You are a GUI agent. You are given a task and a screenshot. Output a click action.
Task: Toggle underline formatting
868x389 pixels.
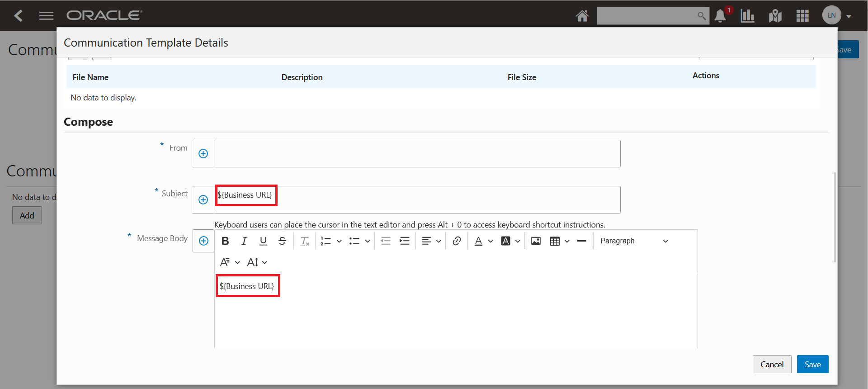pos(263,241)
